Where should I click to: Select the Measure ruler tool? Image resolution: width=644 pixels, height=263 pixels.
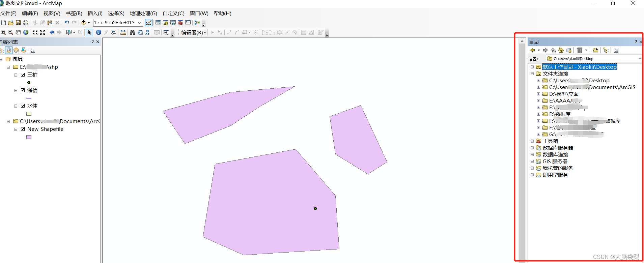pyautogui.click(x=123, y=32)
